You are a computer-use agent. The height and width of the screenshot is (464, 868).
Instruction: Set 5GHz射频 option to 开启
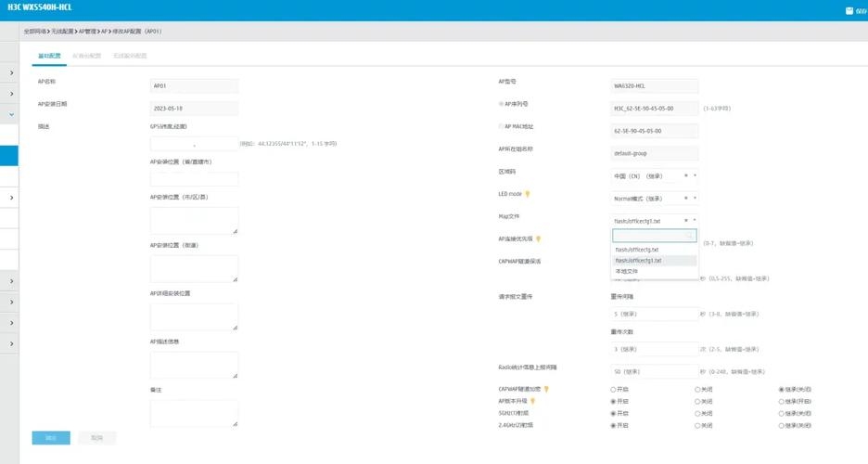click(613, 414)
